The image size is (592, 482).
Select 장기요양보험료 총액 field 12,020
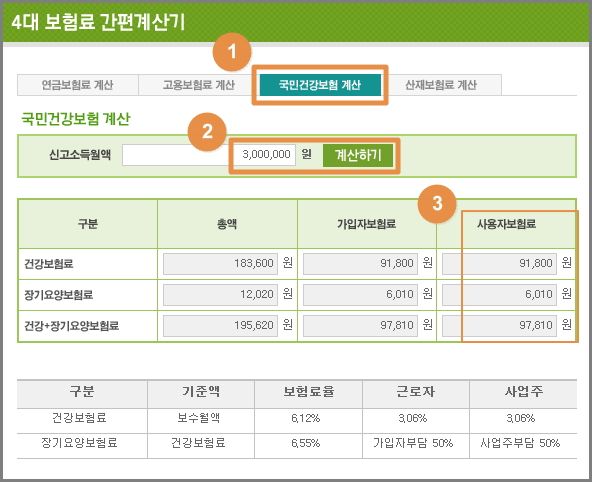pyautogui.click(x=220, y=294)
